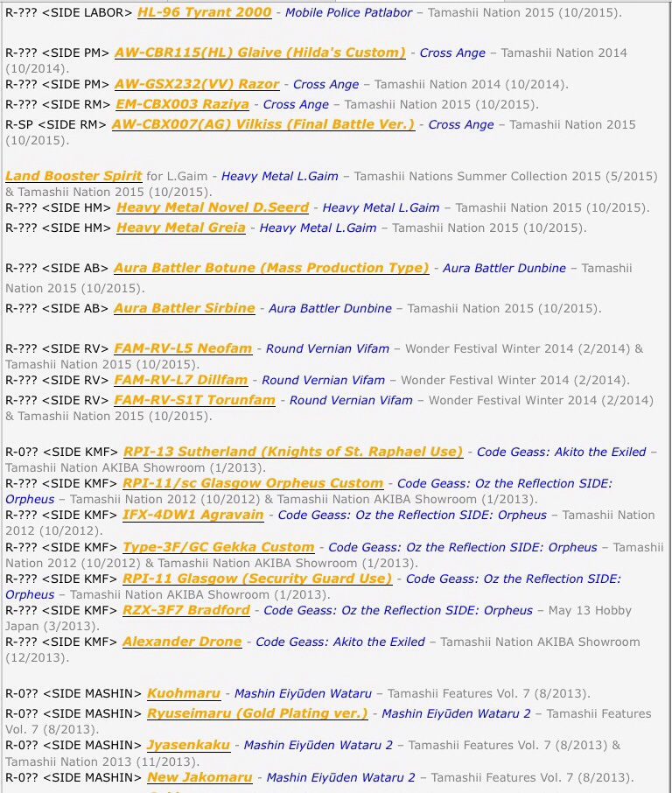Click Code Geass: Oz text beside Bradford
Image resolution: width=672 pixels, height=793 pixels.
tap(398, 610)
